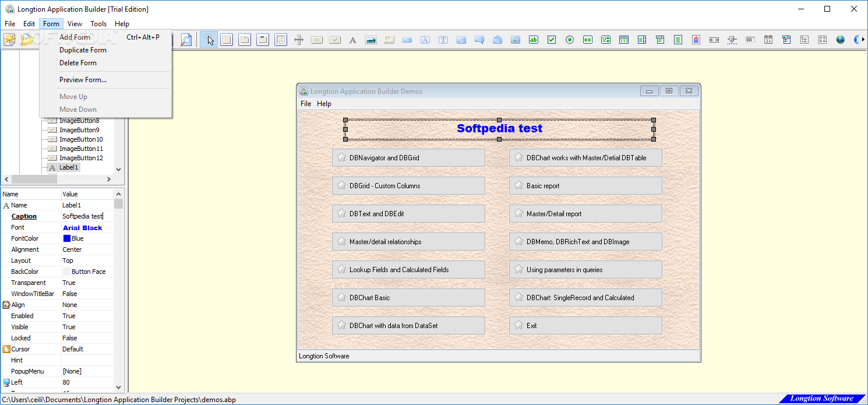Image resolution: width=868 pixels, height=405 pixels.
Task: Open the File menu in main menu bar
Action: tap(10, 24)
